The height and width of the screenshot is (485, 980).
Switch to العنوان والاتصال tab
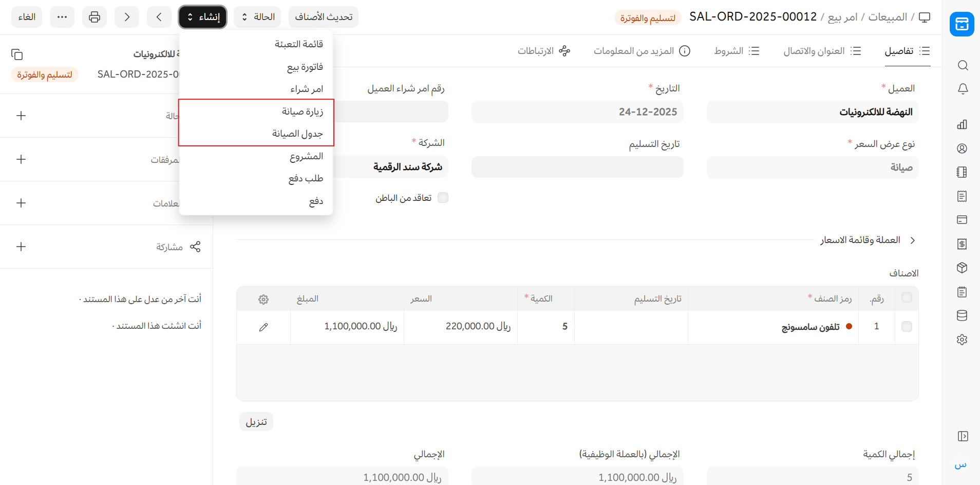pos(822,51)
